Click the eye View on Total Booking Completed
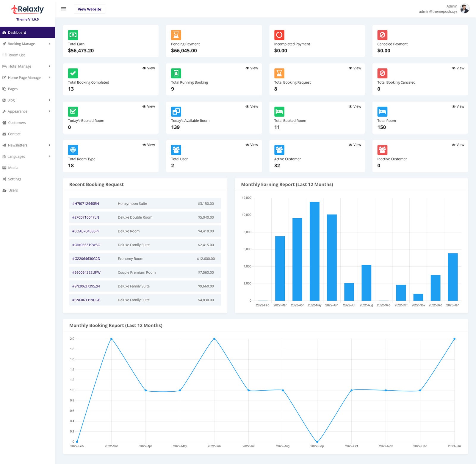The height and width of the screenshot is (464, 476). pos(148,68)
